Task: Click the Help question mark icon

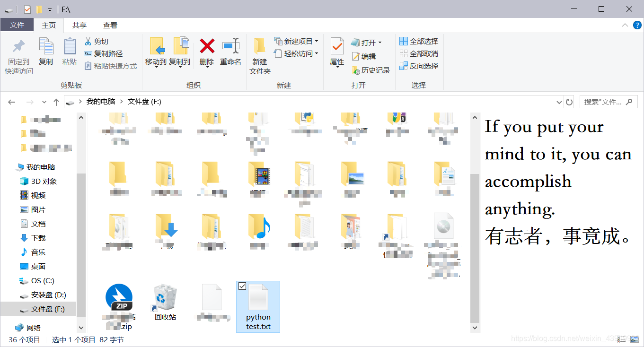Action: (636, 25)
